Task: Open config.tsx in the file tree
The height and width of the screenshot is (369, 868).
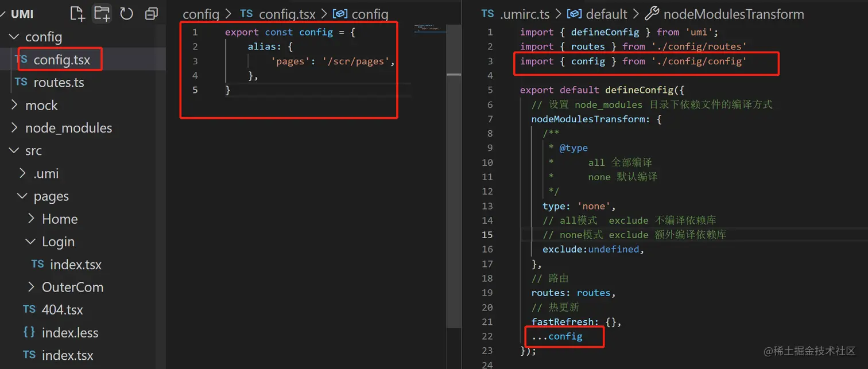Action: point(61,60)
